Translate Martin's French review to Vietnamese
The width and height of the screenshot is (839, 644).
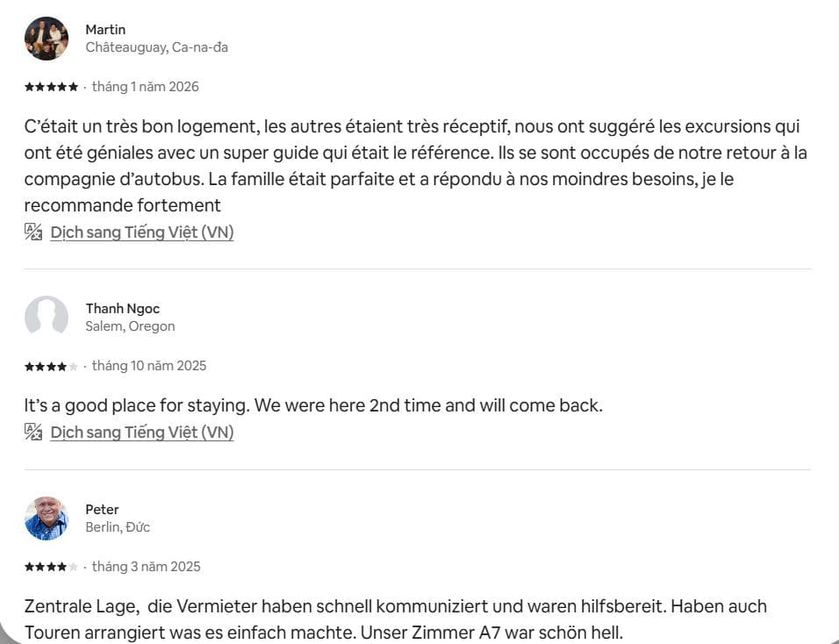pos(141,233)
